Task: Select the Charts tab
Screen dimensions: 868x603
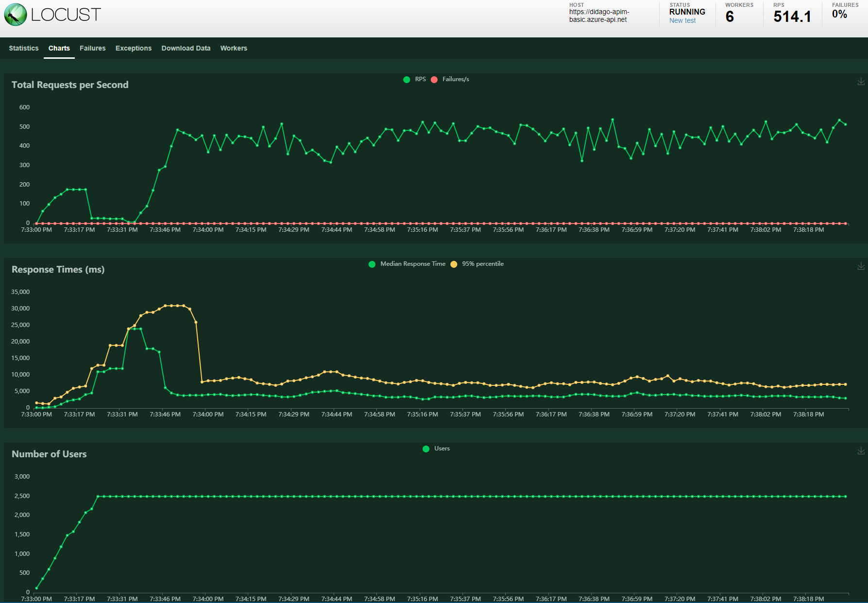Action: 59,48
